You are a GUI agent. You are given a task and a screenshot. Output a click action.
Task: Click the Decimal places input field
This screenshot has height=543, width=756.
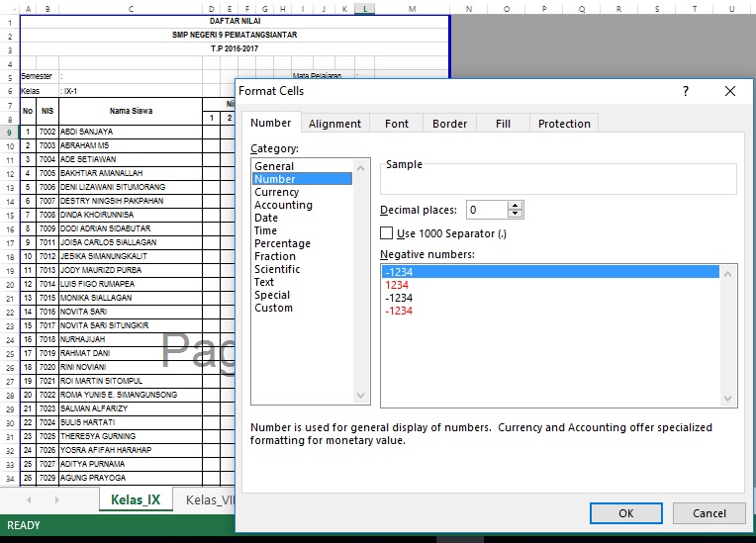tap(487, 210)
